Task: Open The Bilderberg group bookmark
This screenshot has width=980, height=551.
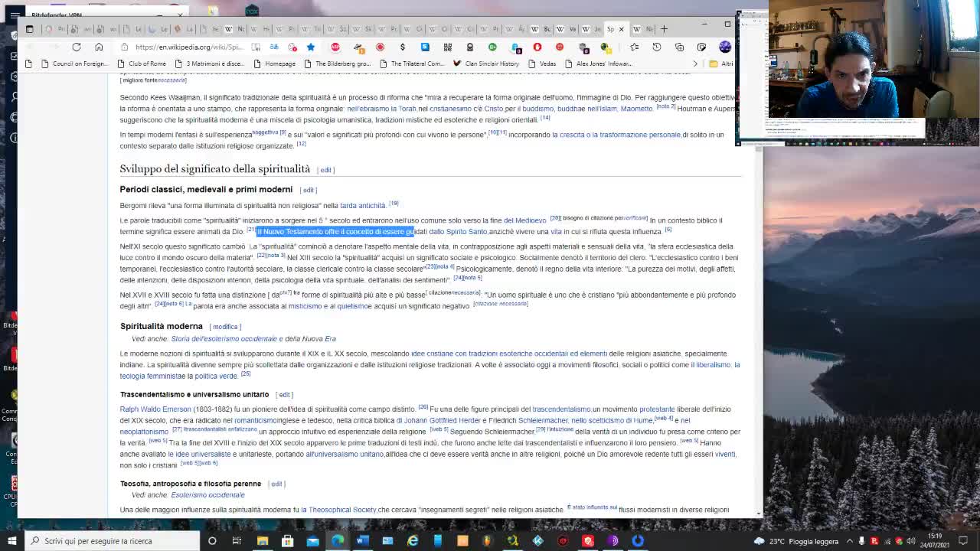Action: pos(337,64)
